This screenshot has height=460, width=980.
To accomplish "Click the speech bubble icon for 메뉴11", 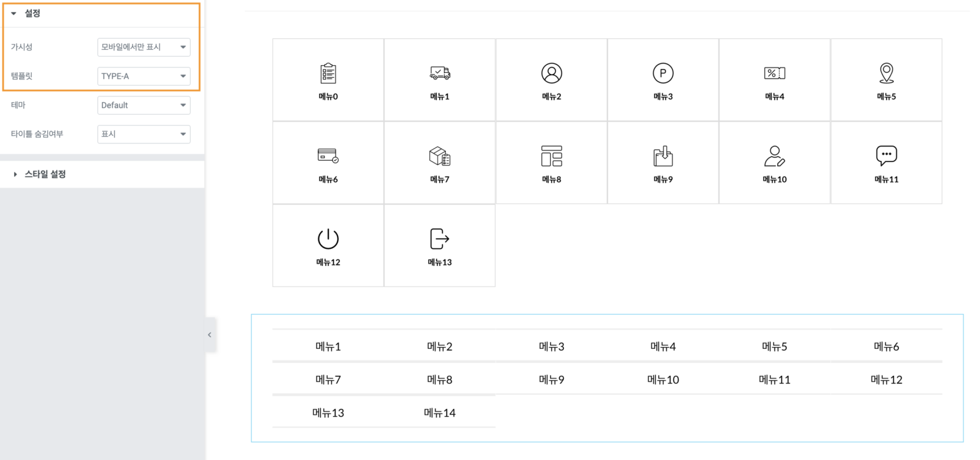I will coord(886,155).
